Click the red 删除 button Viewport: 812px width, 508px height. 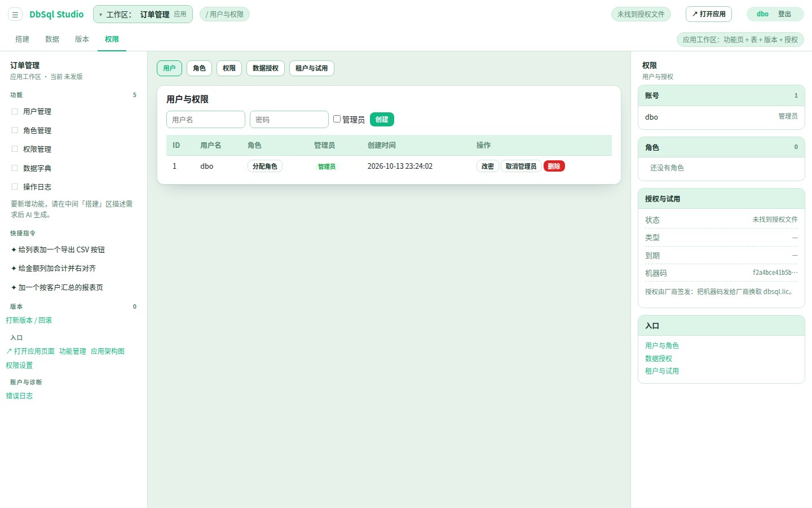[x=554, y=167]
